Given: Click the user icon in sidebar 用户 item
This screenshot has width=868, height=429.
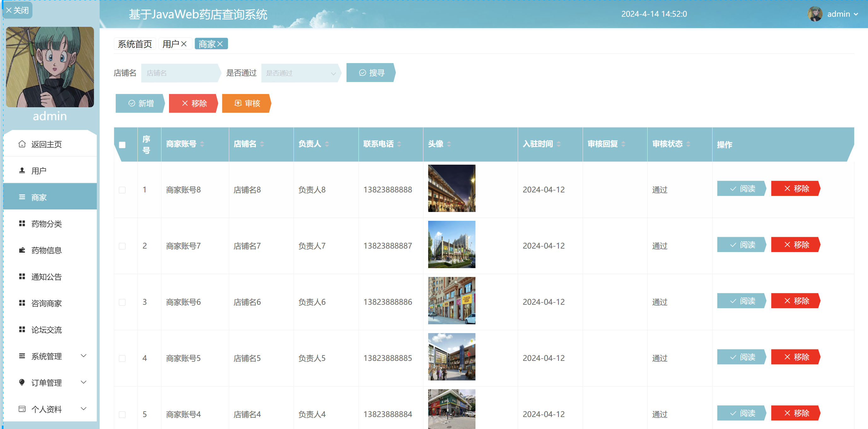Looking at the screenshot, I should pos(22,171).
